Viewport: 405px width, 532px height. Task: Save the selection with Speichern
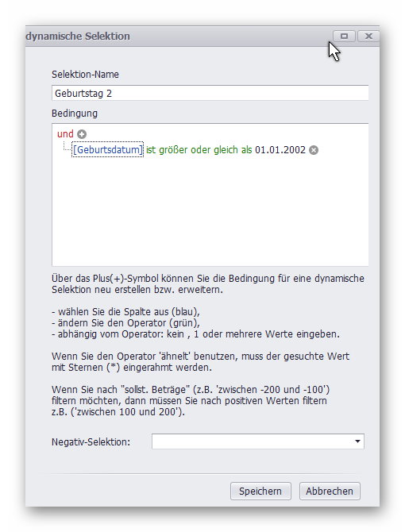point(260,491)
